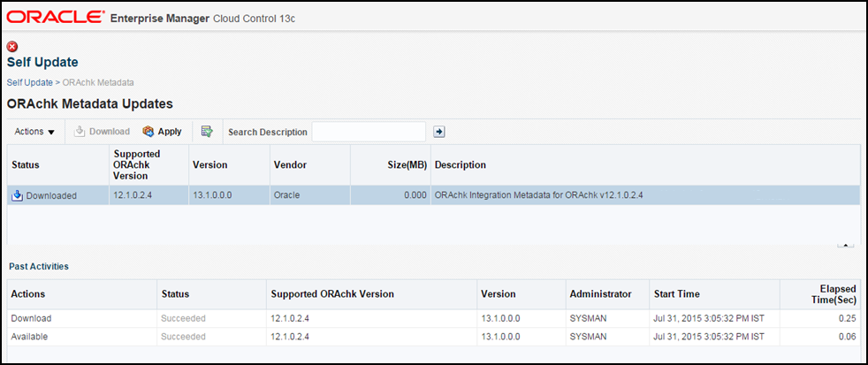Click the grayed Download icon in toolbar
Screen dimensions: 868x365
(80, 132)
